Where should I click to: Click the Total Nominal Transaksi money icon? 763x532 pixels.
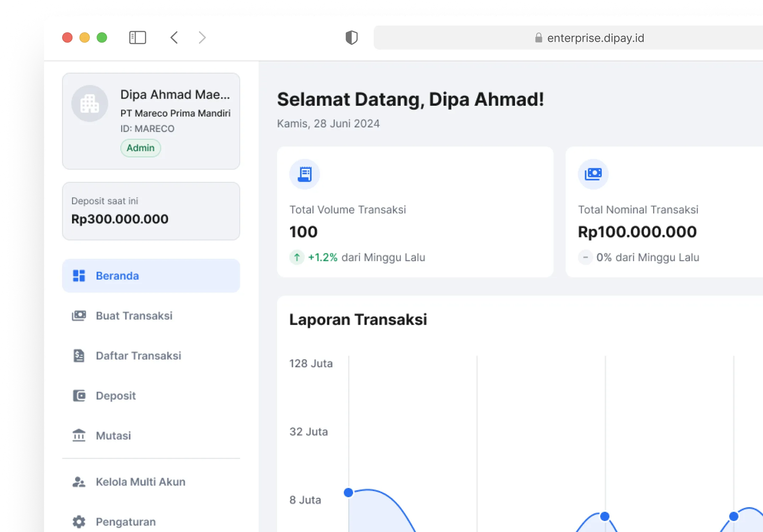pos(593,174)
